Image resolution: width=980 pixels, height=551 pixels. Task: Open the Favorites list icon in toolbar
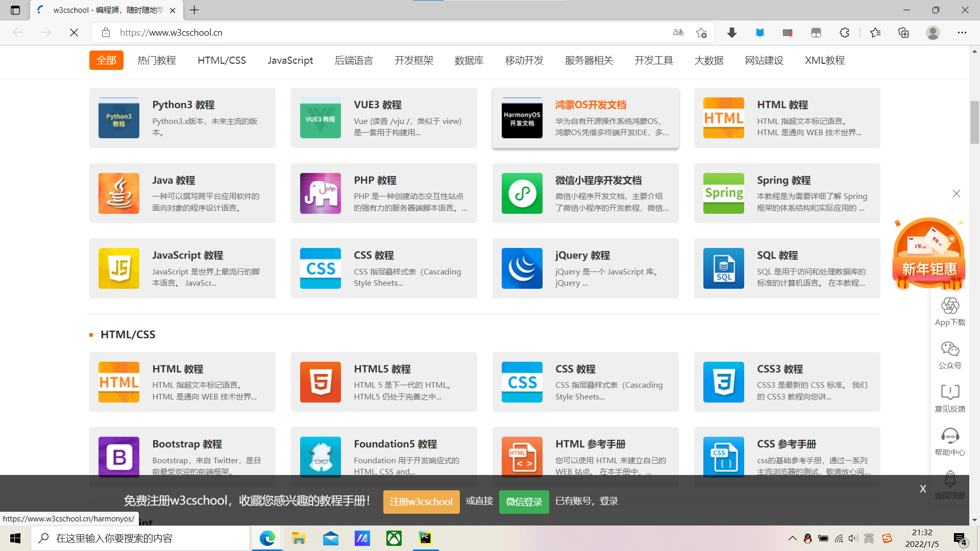click(875, 33)
